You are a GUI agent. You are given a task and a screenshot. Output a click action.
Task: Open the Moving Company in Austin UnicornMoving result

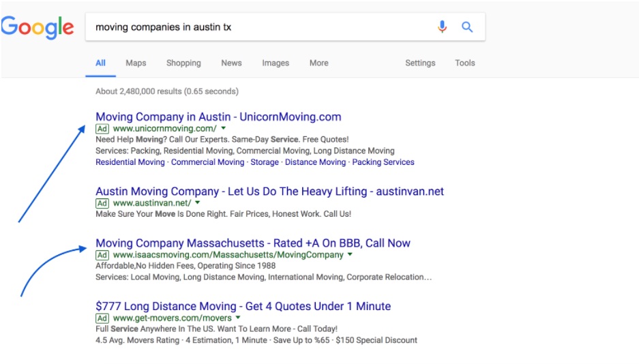coord(218,117)
